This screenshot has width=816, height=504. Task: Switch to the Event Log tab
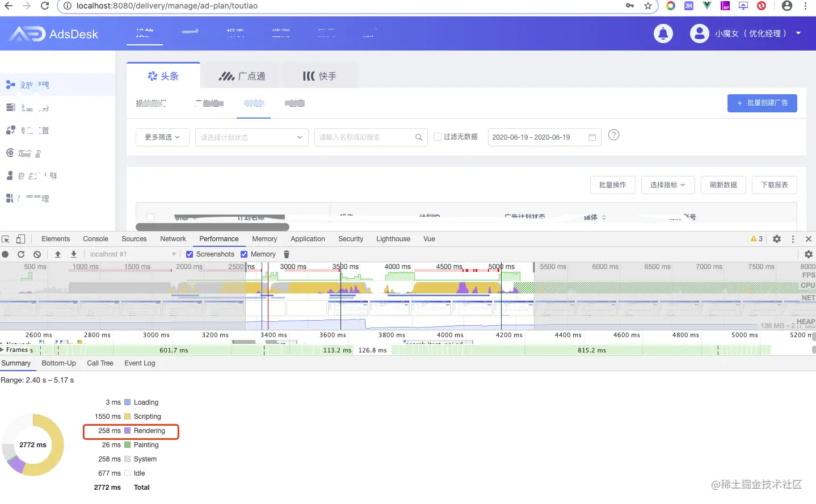pyautogui.click(x=140, y=363)
